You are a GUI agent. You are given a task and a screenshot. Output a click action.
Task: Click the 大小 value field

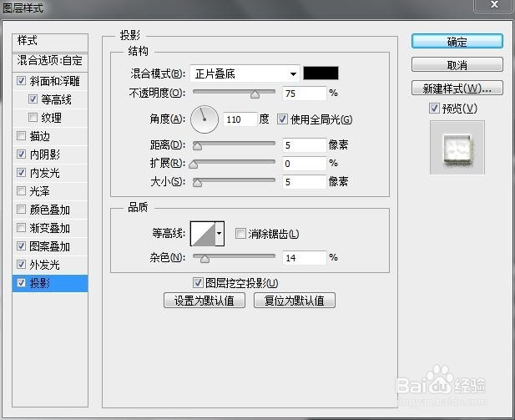[x=304, y=182]
